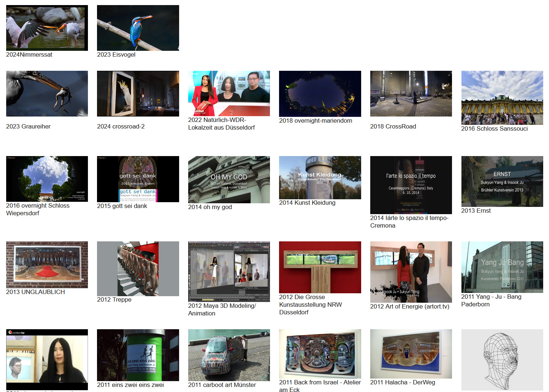The image size is (549, 392).
Task: Open the WDR Lokalzeit Düsseldorf video thumbnail
Action: [x=229, y=93]
